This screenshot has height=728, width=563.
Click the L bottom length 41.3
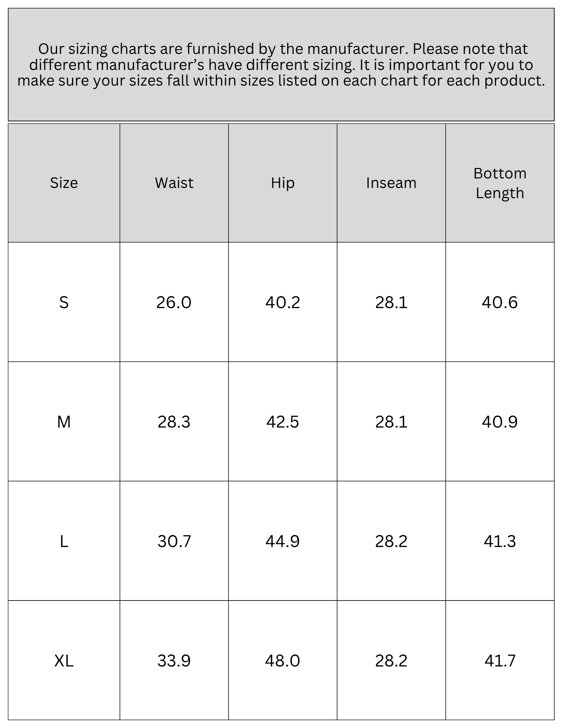(500, 541)
